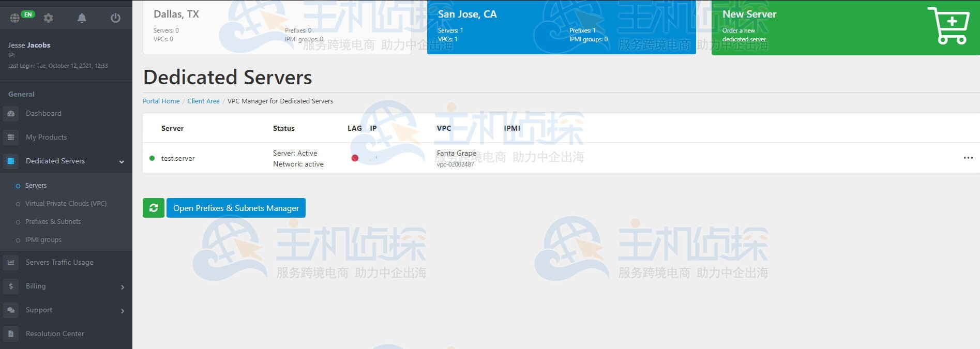Image resolution: width=980 pixels, height=349 pixels.
Task: Open settings via the gear icon
Action: pos(49,18)
